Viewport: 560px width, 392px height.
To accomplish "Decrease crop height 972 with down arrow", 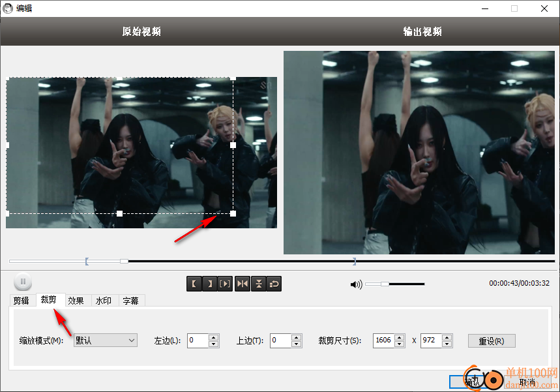I will coord(447,344).
